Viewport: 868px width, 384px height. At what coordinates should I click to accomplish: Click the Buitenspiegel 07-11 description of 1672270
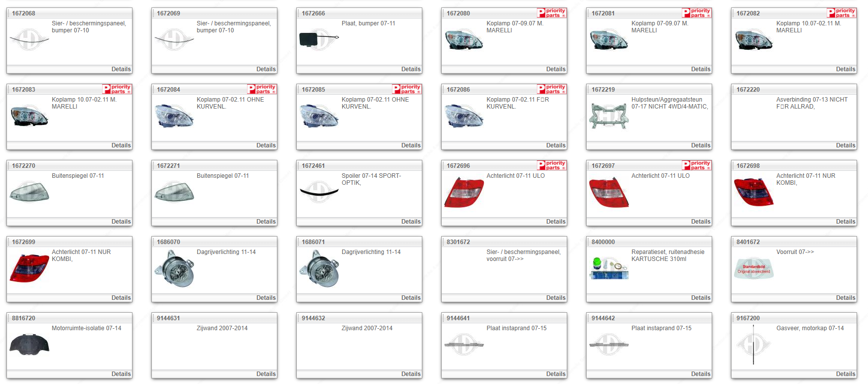click(78, 176)
